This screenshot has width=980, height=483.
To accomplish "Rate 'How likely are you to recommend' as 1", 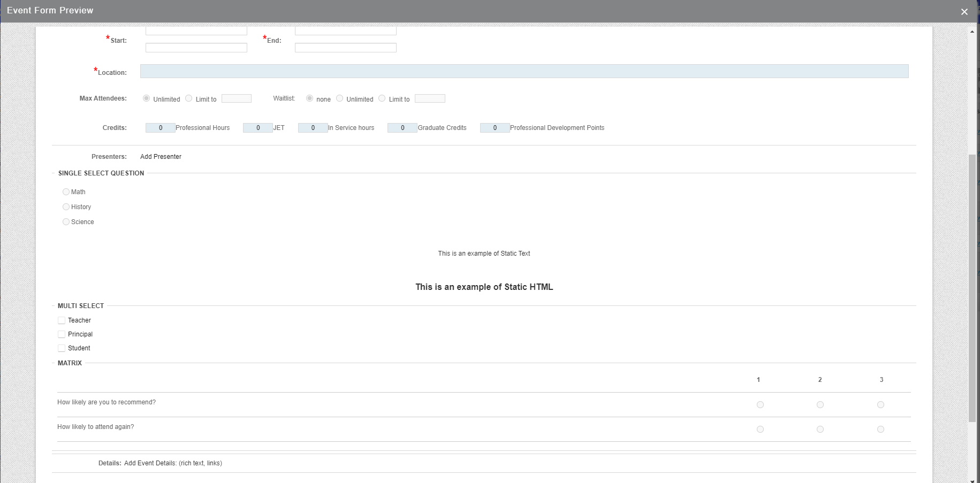I will pyautogui.click(x=760, y=404).
